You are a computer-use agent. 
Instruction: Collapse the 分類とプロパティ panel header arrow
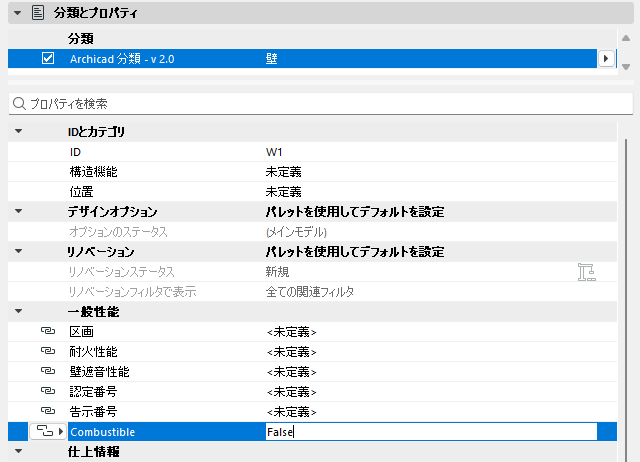point(18,13)
